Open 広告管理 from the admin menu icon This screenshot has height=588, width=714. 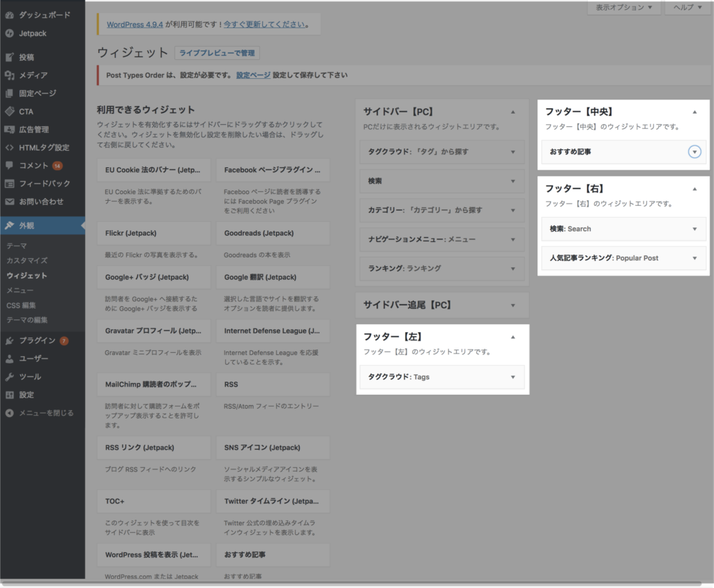tap(10, 128)
